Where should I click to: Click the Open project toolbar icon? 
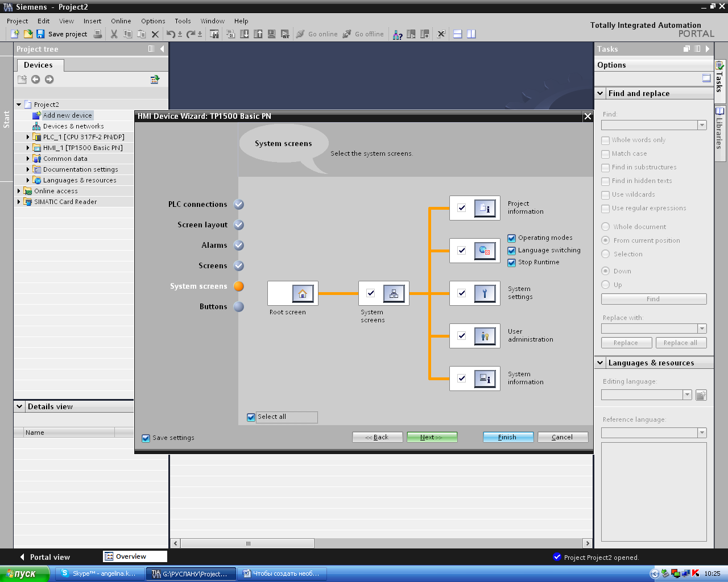tap(27, 34)
